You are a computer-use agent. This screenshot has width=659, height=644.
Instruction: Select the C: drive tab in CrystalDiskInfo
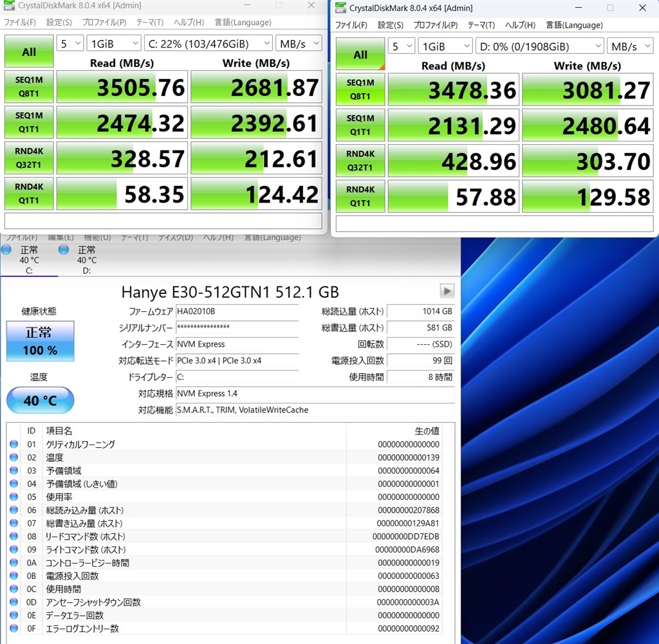click(x=29, y=260)
